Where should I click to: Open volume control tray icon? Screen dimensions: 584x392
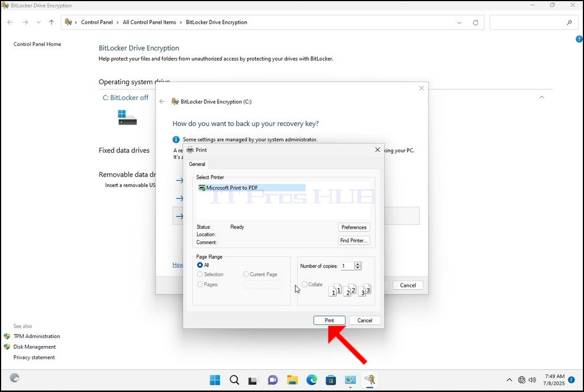[x=532, y=380]
